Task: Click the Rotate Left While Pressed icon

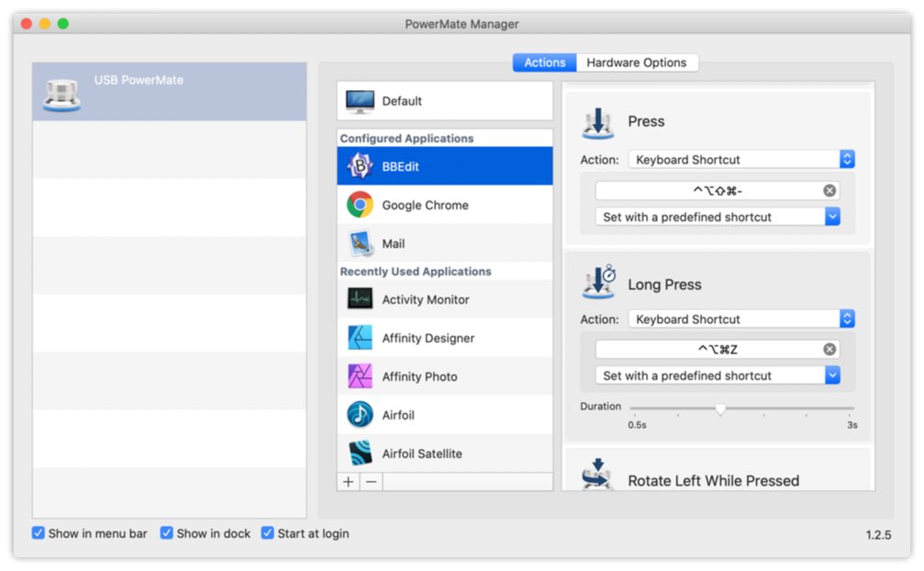Action: click(597, 474)
